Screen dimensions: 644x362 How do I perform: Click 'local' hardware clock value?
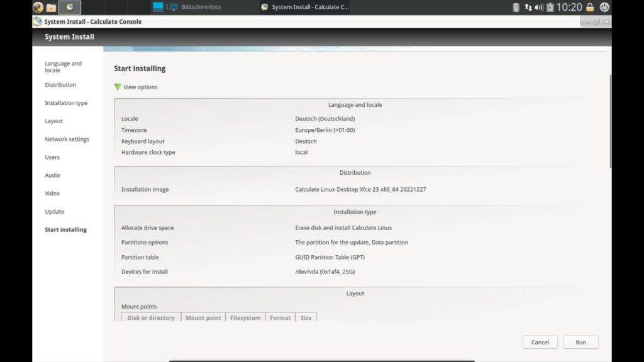[301, 152]
